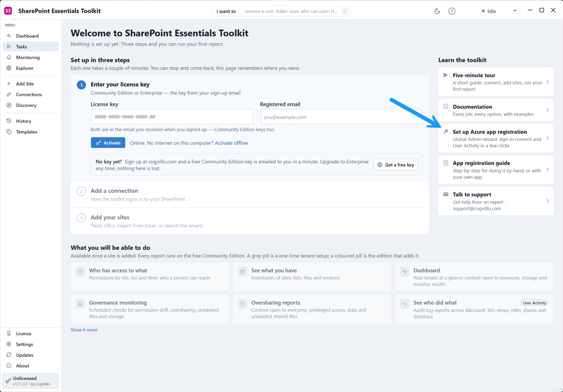Viewport: 563px width, 392px height.
Task: Click the cube icon on See what you have
Action: tap(243, 272)
